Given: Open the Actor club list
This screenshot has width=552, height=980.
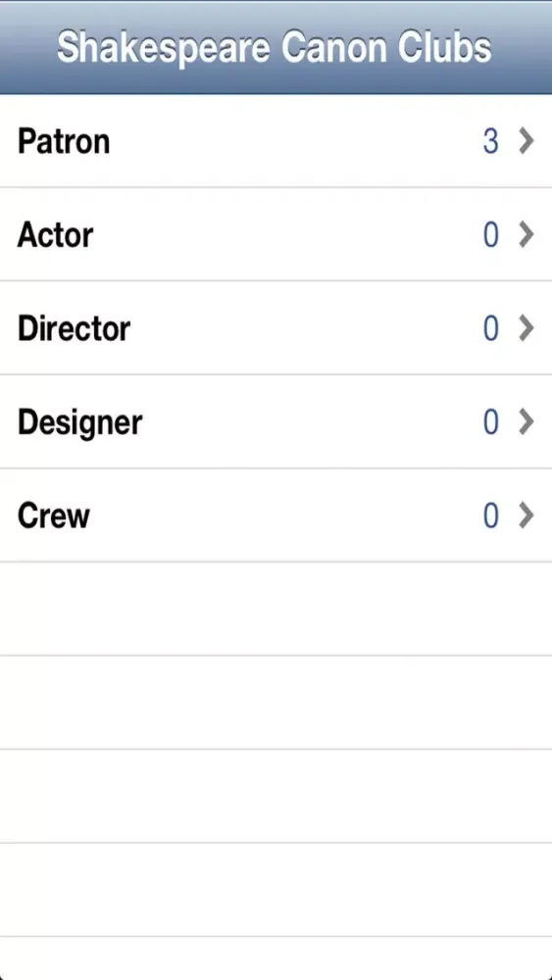Looking at the screenshot, I should 276,234.
